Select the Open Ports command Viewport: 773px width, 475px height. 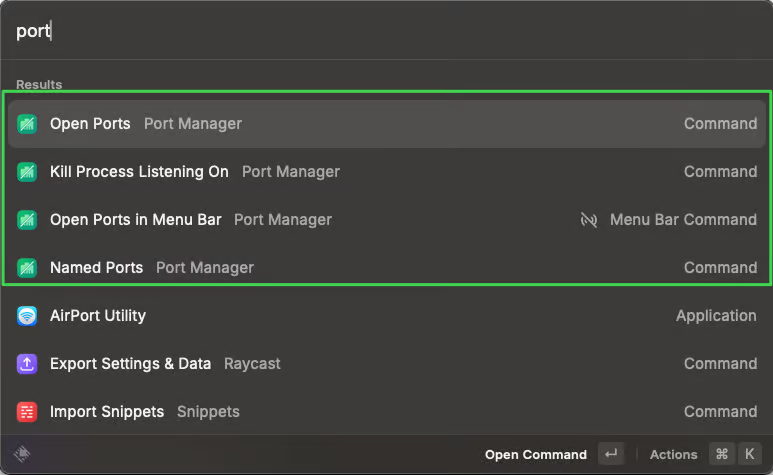coord(386,124)
